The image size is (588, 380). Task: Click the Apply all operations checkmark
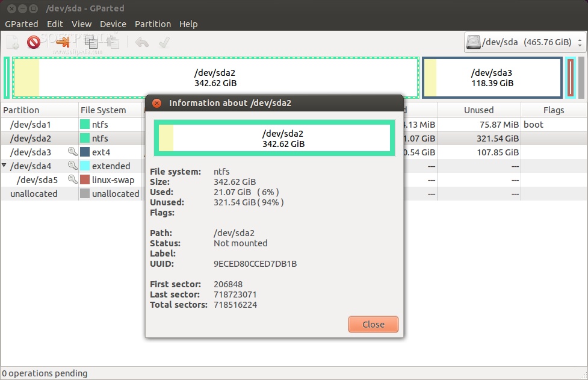[x=163, y=42]
